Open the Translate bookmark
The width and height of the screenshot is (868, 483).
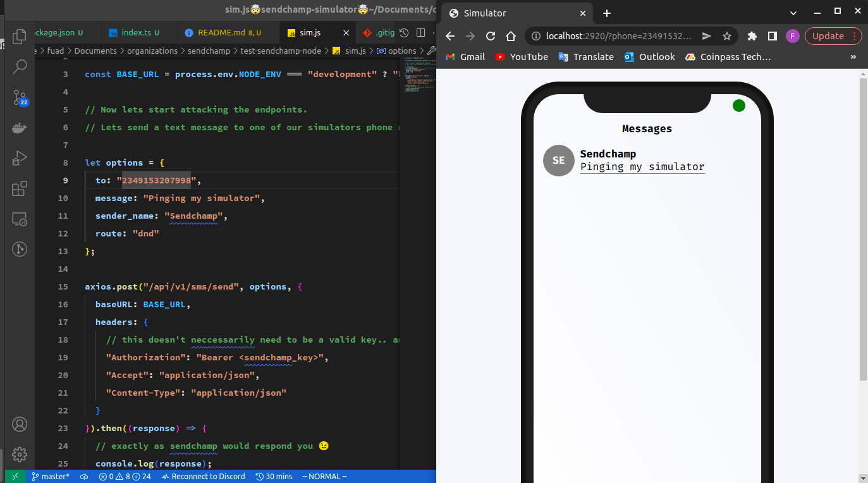[586, 57]
